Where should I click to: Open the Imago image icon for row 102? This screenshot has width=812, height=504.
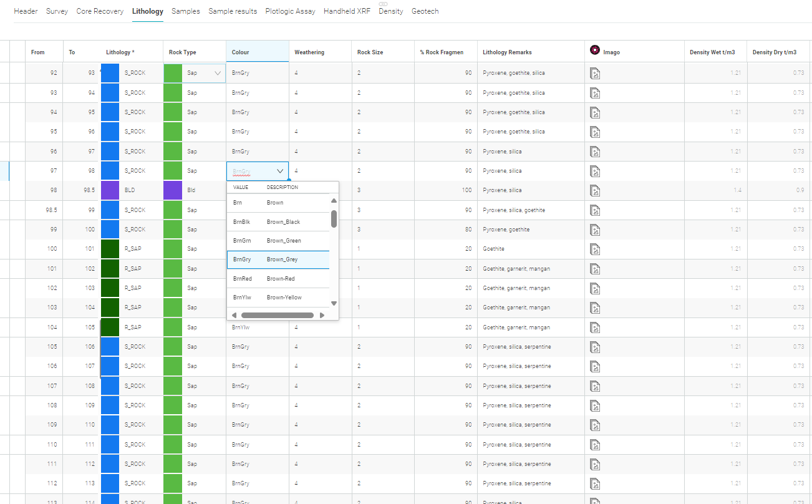[x=596, y=288]
